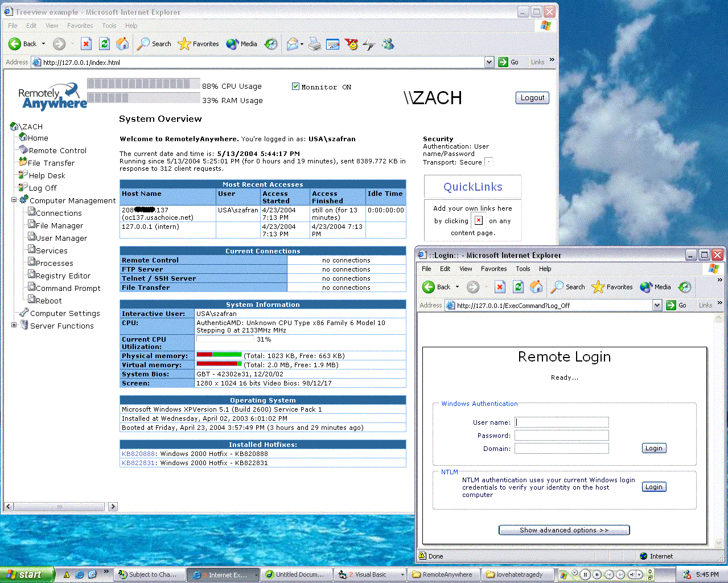The height and width of the screenshot is (583, 728).
Task: Open Favorites menu in Treeview window
Action: click(80, 26)
